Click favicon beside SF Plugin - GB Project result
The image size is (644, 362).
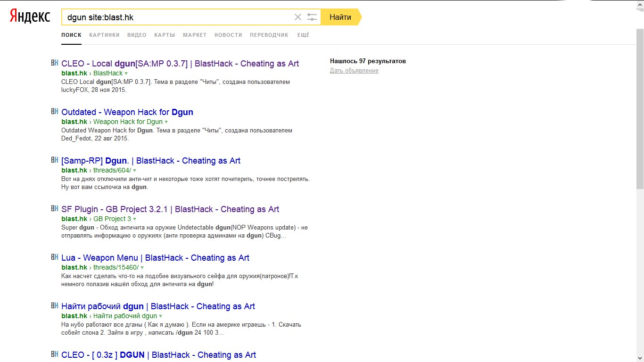54,208
